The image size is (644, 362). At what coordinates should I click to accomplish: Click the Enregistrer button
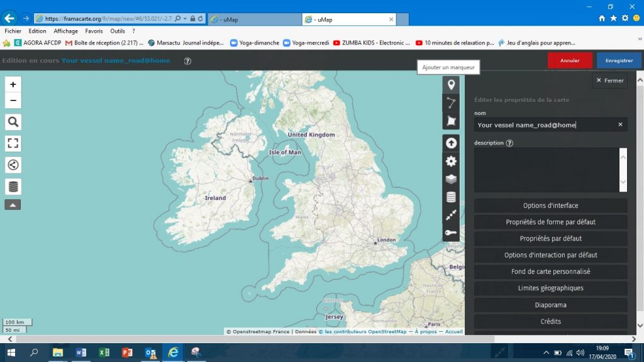click(619, 61)
